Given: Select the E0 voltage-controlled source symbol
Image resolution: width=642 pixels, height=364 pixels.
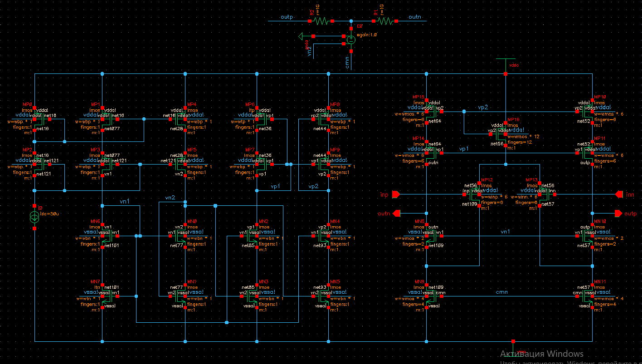Looking at the screenshot, I should (x=350, y=39).
